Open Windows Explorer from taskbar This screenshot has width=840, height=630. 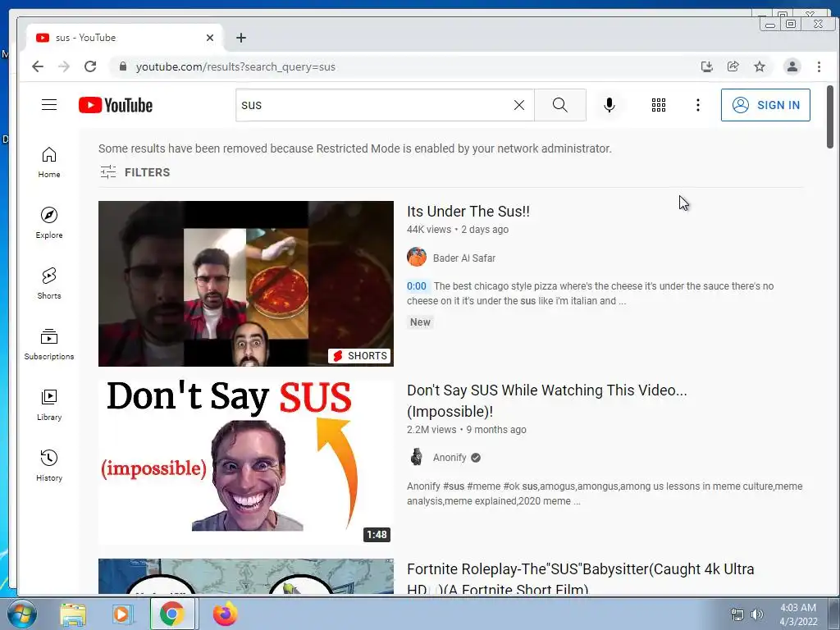click(x=73, y=614)
